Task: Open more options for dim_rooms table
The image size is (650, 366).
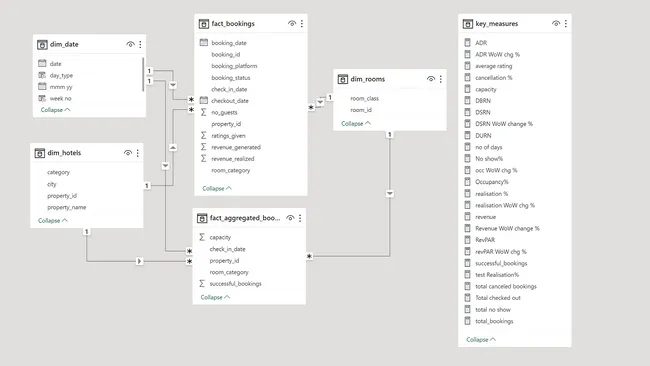Action: pos(441,79)
